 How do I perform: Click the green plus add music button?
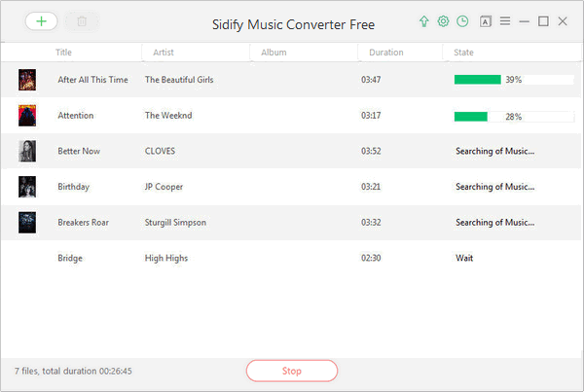[41, 21]
